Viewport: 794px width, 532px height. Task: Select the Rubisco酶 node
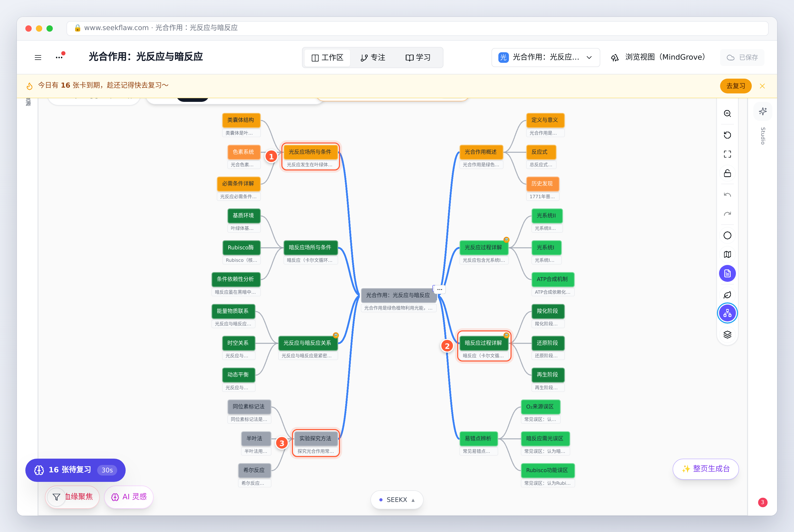pos(241,248)
